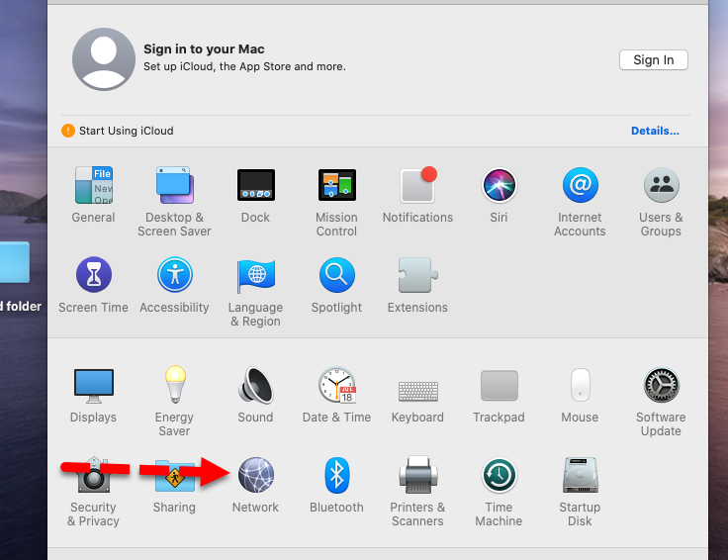Open Software Update pane
Image resolution: width=728 pixels, height=560 pixels.
[x=661, y=386]
